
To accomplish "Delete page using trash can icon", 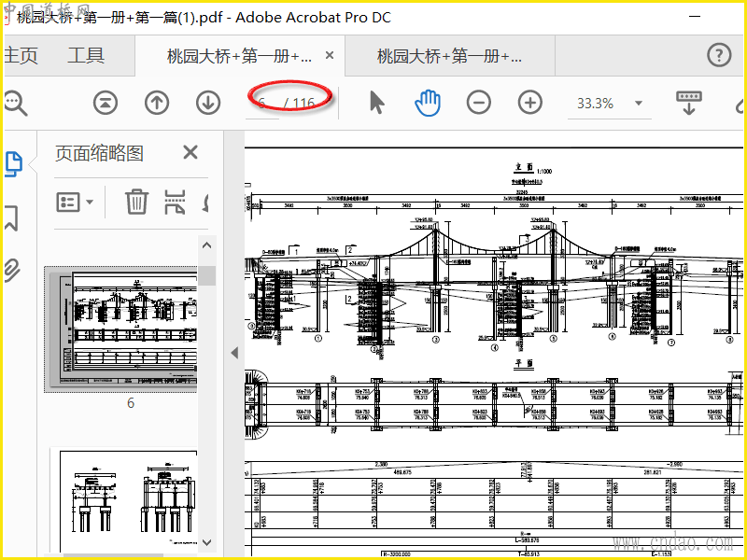I will (136, 202).
